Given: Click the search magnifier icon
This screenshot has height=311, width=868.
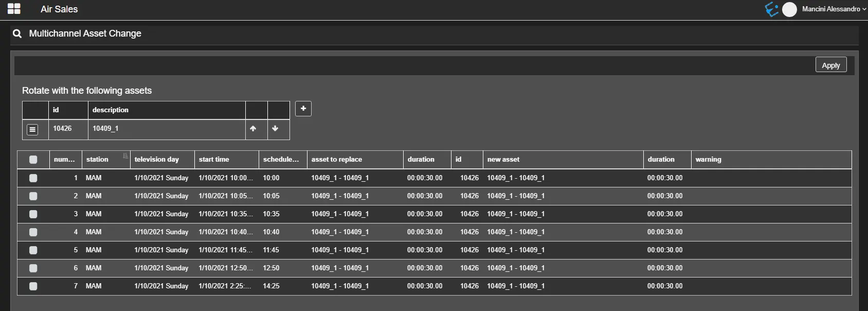Looking at the screenshot, I should tap(17, 33).
